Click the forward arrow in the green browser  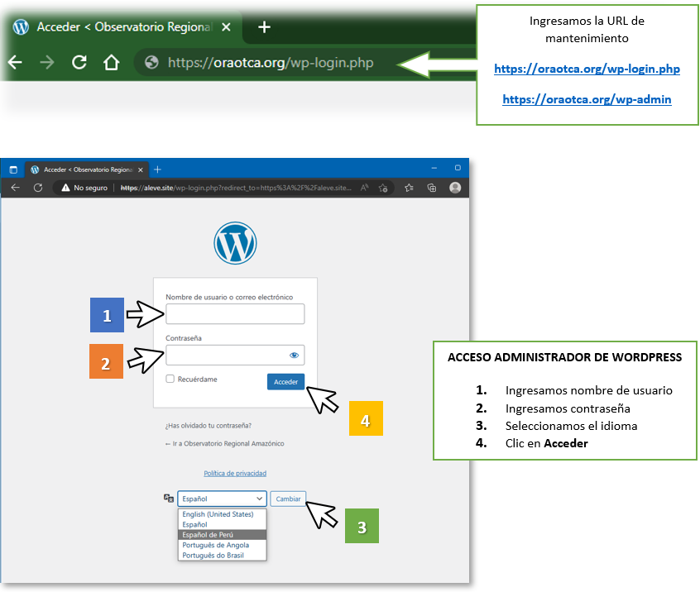(x=47, y=62)
